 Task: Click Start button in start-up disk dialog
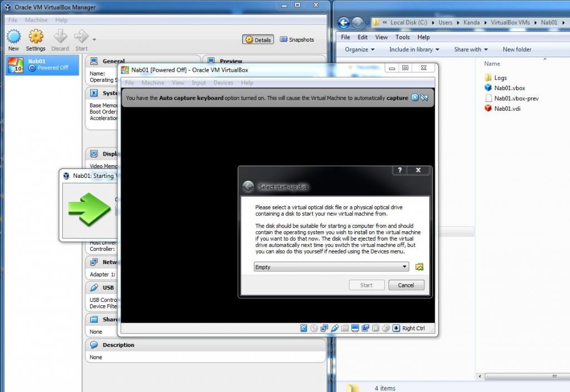(x=366, y=285)
